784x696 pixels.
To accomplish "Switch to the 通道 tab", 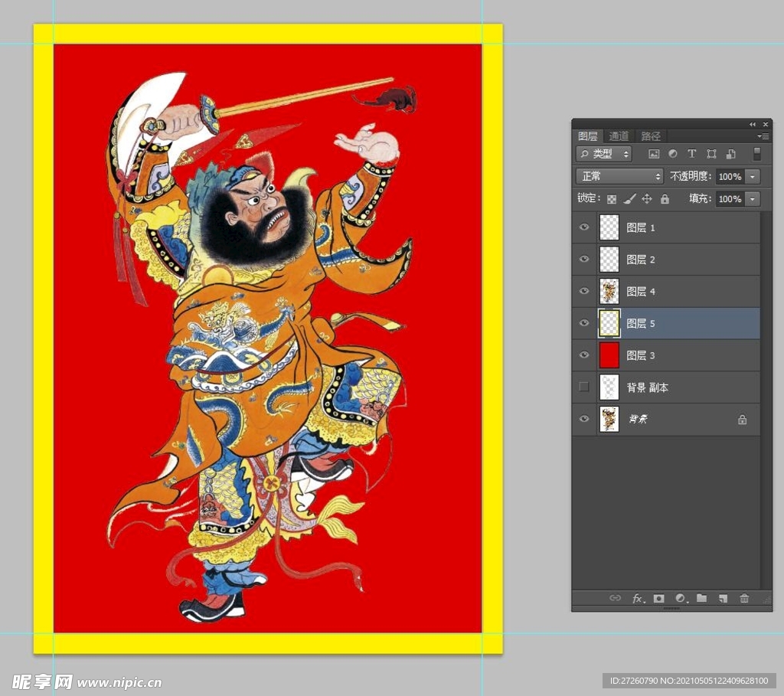I will point(619,136).
